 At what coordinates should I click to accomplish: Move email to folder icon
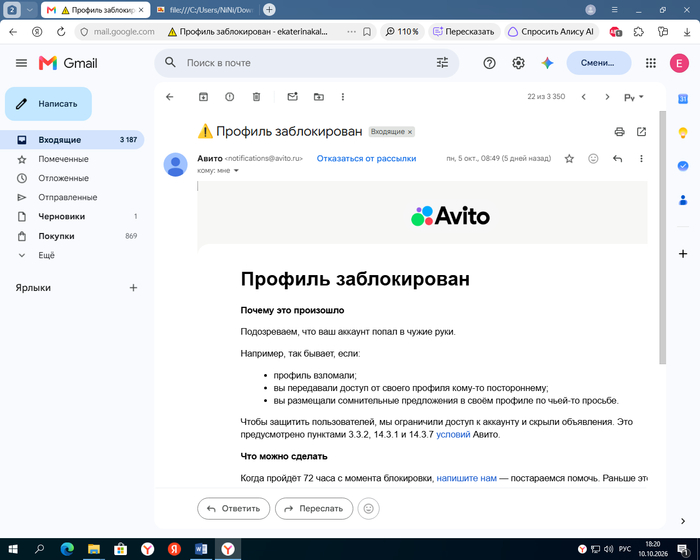(x=319, y=97)
